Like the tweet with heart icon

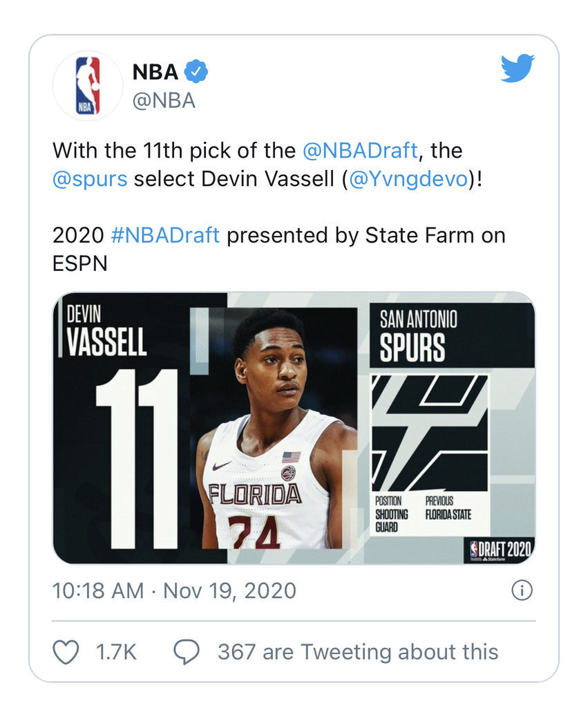coord(66,651)
